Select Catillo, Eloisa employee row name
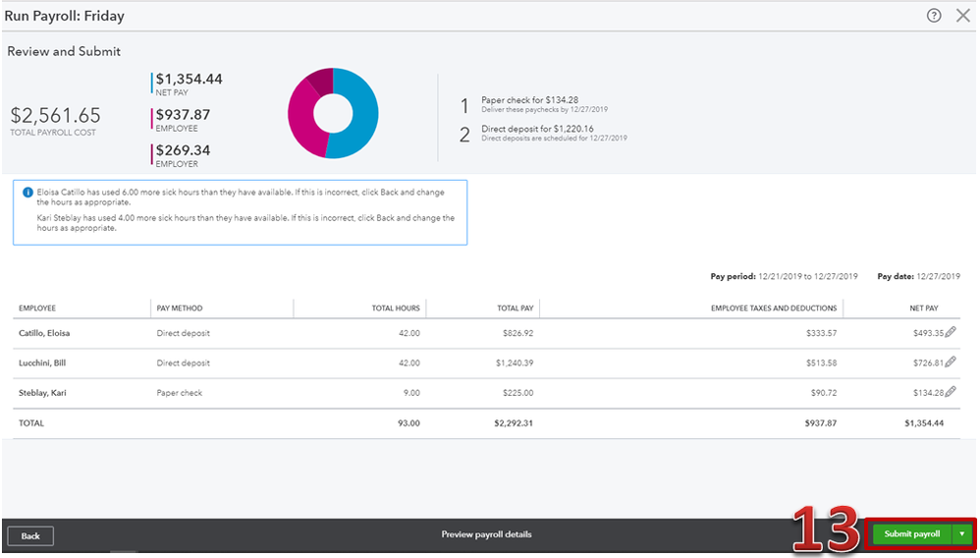This screenshot has width=980, height=558. point(44,333)
